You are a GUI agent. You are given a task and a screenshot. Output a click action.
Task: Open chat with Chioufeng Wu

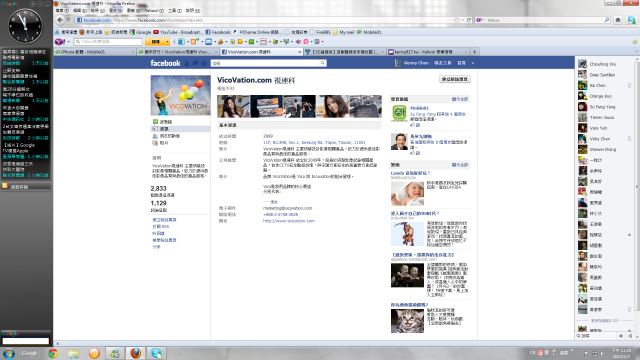point(603,64)
